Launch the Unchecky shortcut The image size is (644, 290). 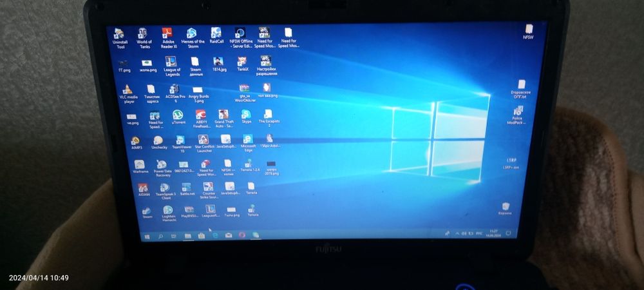pos(159,143)
